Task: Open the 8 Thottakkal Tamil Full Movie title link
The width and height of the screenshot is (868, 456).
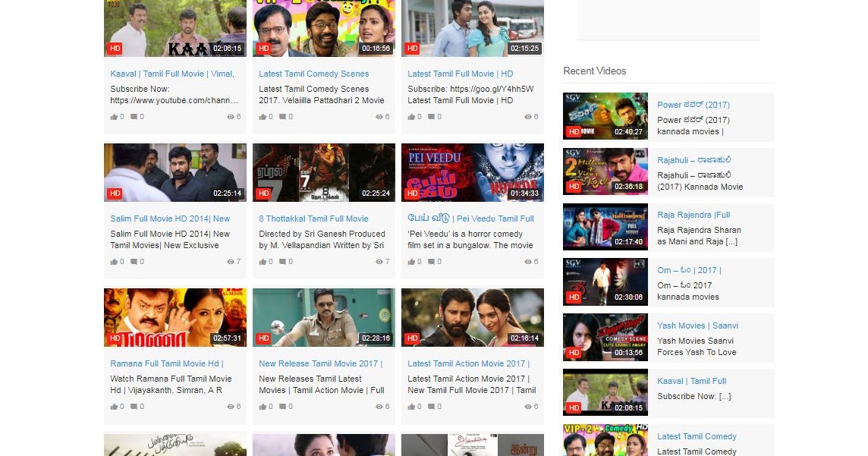Action: (313, 219)
